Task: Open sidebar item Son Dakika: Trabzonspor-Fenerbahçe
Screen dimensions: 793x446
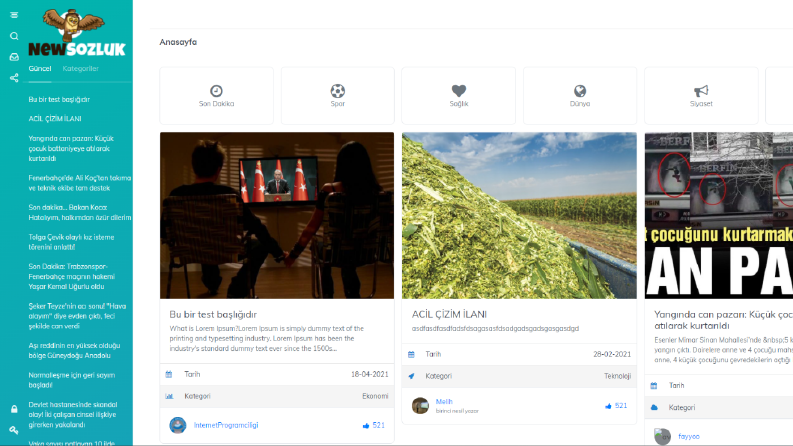Action: (72, 277)
